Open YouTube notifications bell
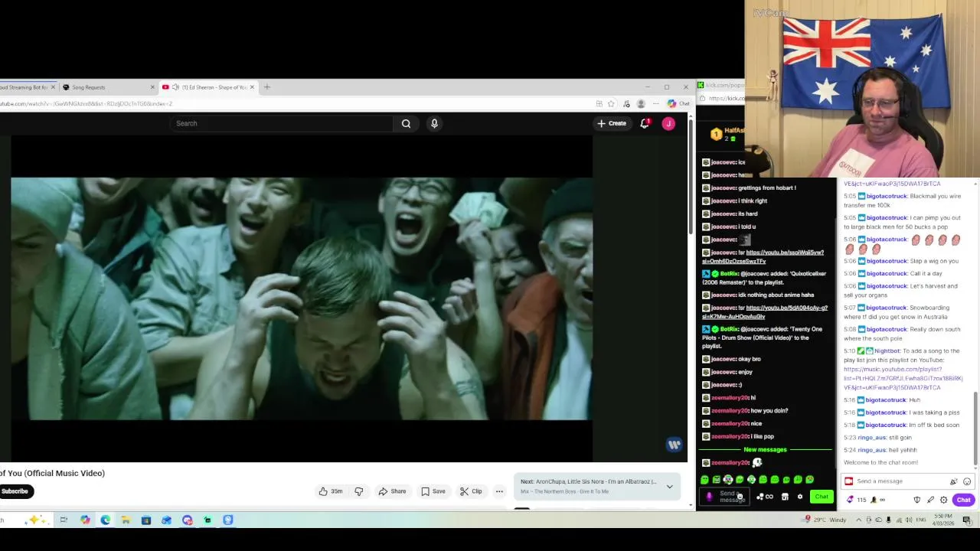 (645, 123)
